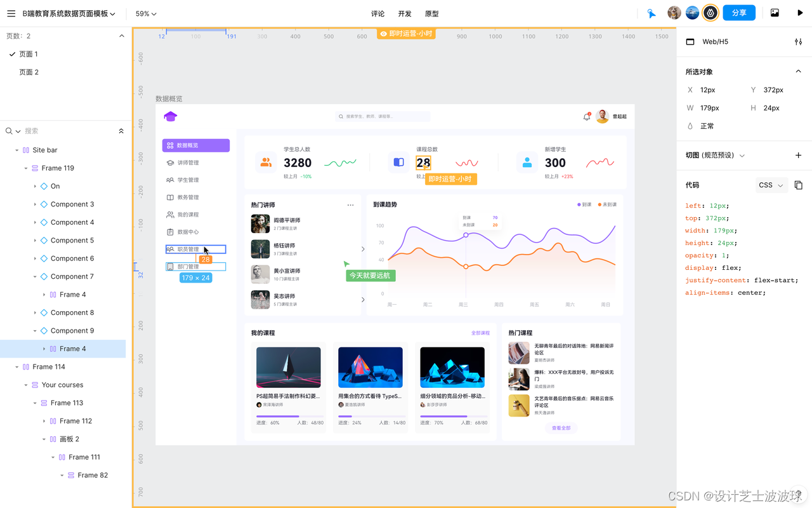Click the purple graduation cap logo
Screen dimensions: 812x508
coord(170,116)
